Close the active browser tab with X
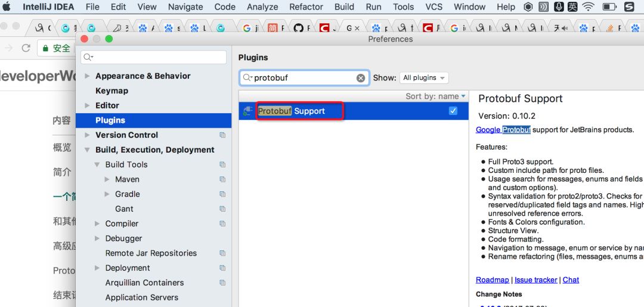Screen dimensions: 644x307 click(x=357, y=29)
